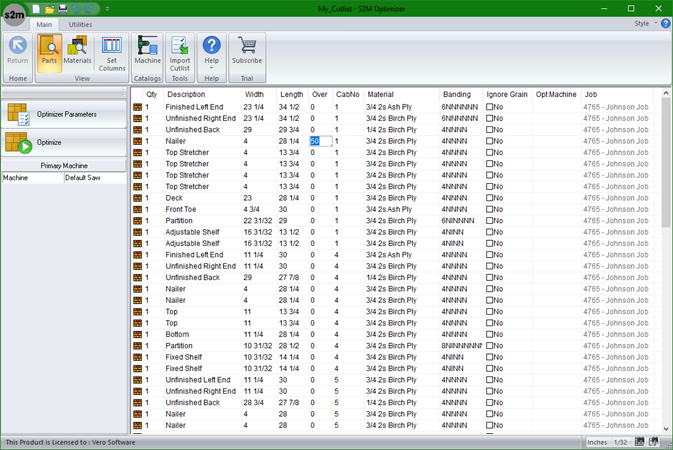Image resolution: width=673 pixels, height=450 pixels.
Task: Toggle Ignore Grain checkbox for Partition 22 31/32 row
Action: [x=489, y=221]
